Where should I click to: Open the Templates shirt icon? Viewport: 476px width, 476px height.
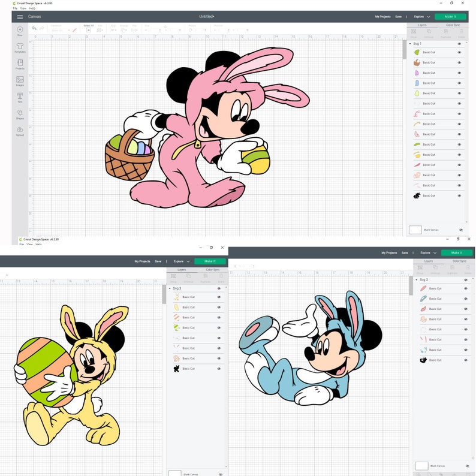[x=20, y=46]
